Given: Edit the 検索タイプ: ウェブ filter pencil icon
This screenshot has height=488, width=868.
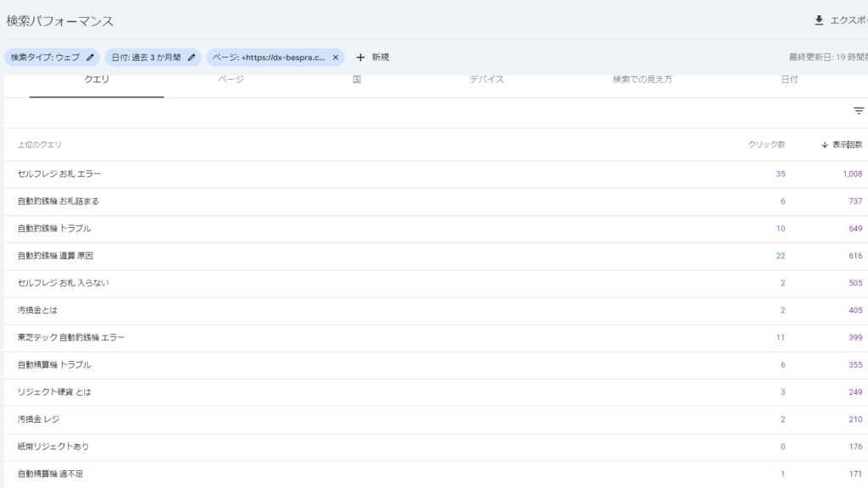Looking at the screenshot, I should click(91, 58).
